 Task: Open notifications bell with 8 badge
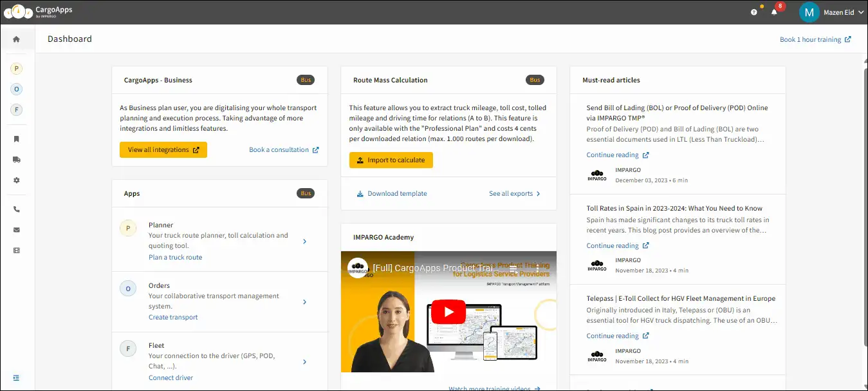(x=775, y=12)
